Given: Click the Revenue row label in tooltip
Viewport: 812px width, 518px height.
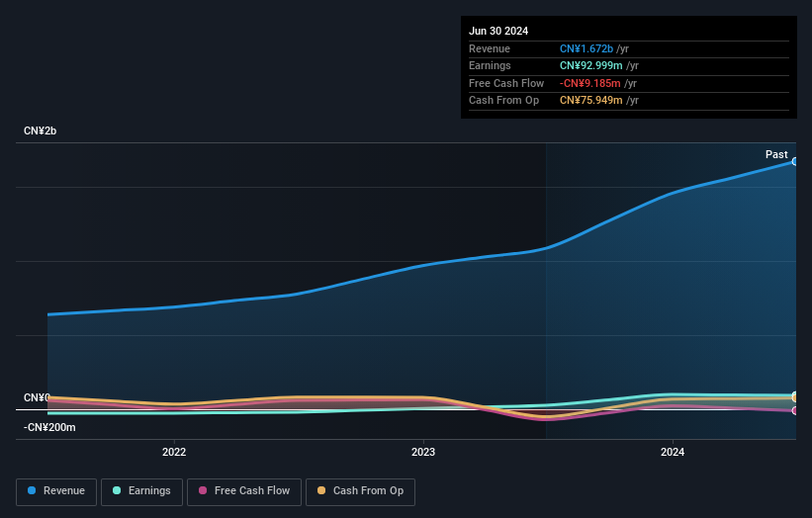Looking at the screenshot, I should click(x=490, y=48).
